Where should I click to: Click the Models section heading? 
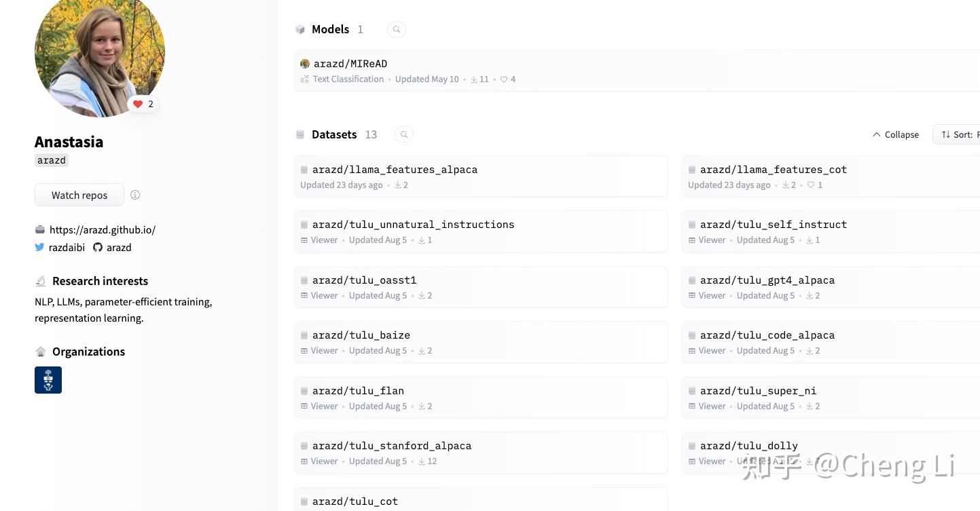[330, 29]
